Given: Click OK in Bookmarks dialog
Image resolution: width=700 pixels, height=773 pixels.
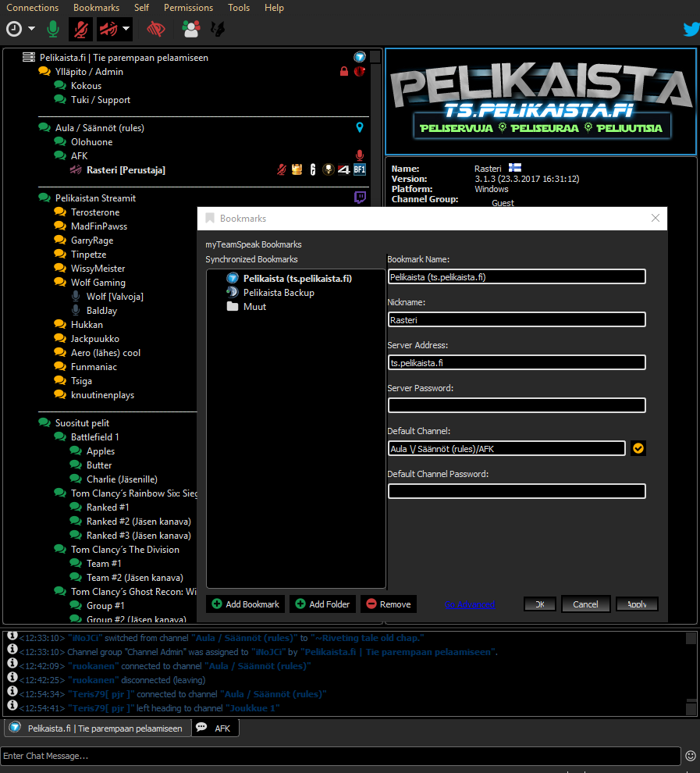Looking at the screenshot, I should click(540, 604).
